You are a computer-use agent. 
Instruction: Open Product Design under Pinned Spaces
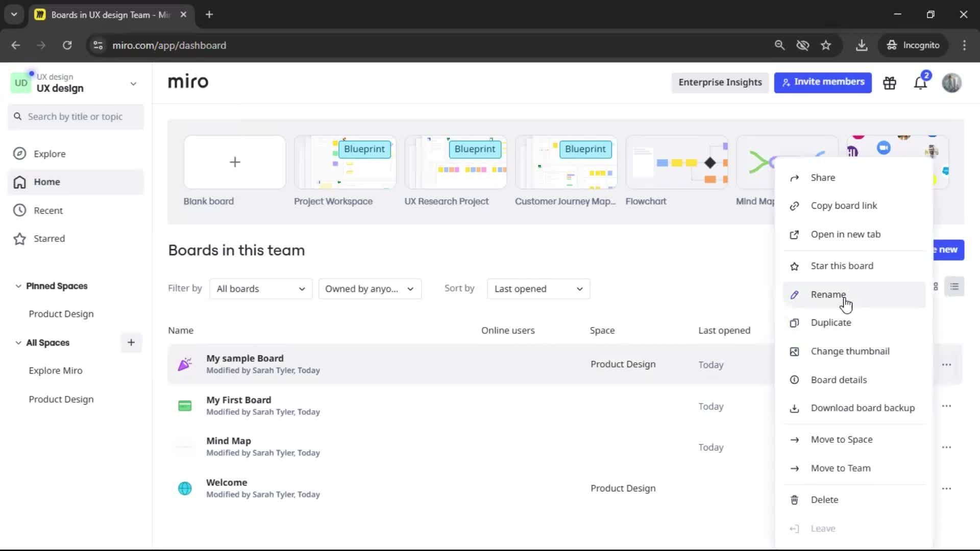click(61, 314)
